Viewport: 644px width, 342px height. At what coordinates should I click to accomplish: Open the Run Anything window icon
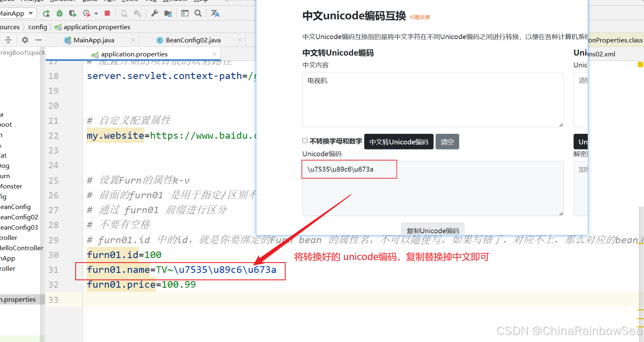[185, 13]
